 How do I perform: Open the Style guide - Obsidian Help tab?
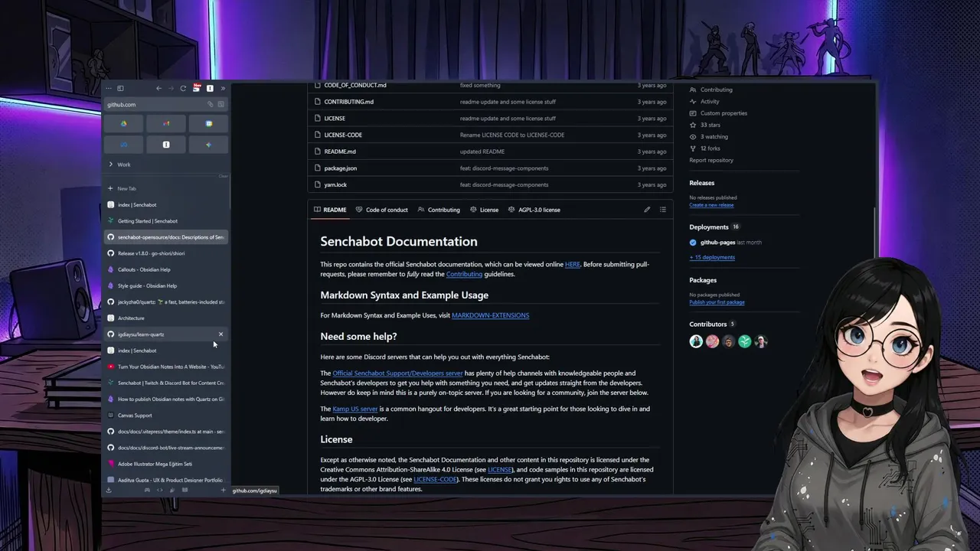click(166, 285)
